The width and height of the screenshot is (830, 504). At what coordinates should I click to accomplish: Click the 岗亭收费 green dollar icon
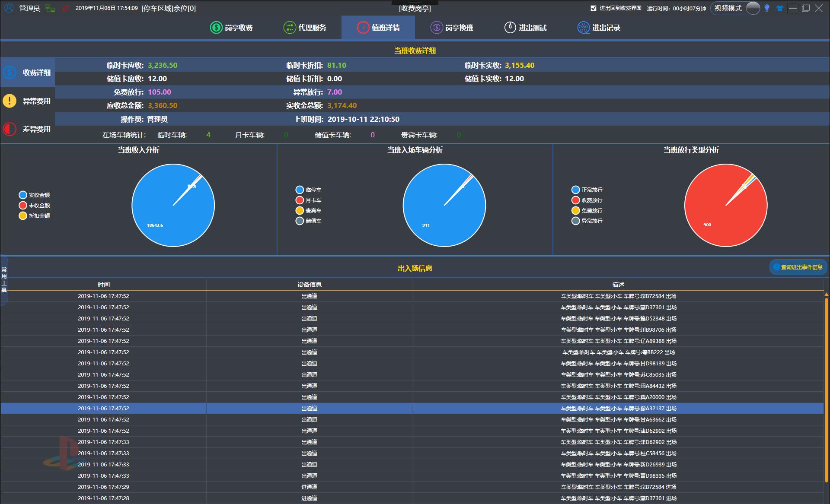click(x=216, y=28)
